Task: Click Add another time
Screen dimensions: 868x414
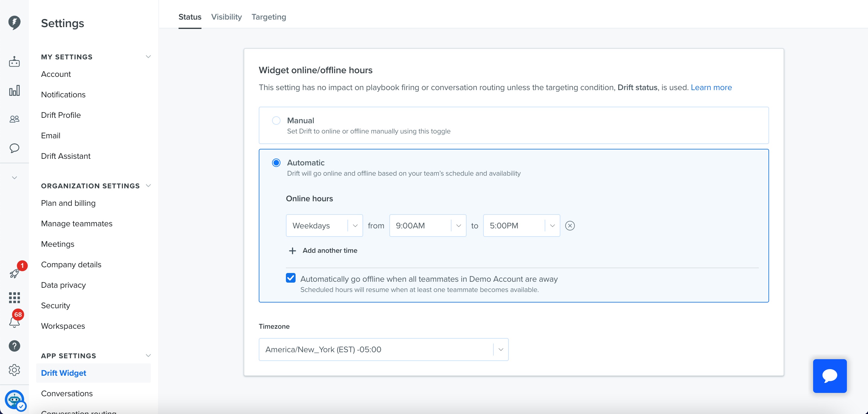Action: click(330, 250)
